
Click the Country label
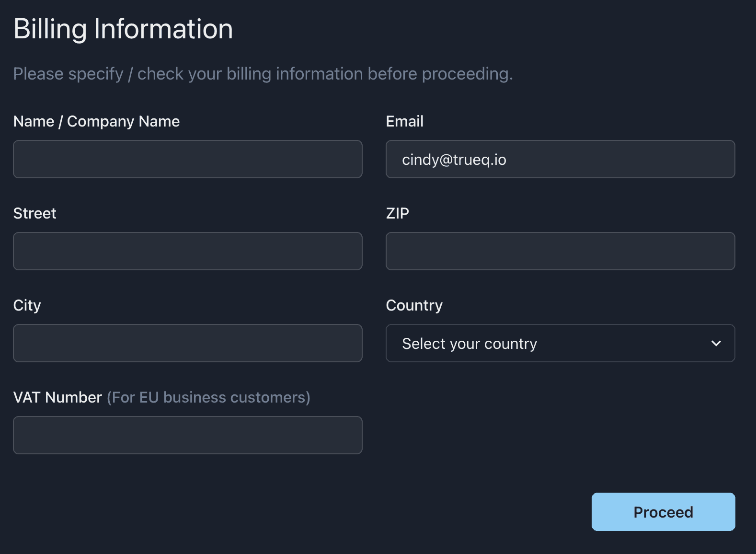coord(414,305)
